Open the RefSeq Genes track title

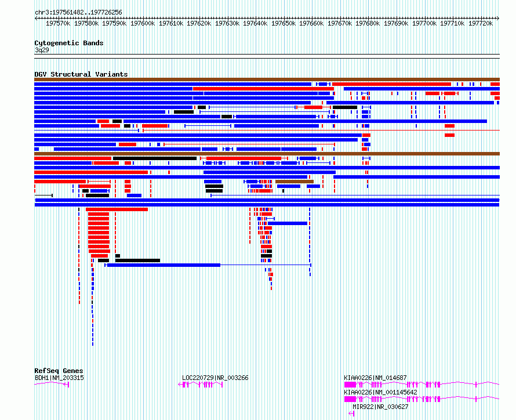coord(59,371)
